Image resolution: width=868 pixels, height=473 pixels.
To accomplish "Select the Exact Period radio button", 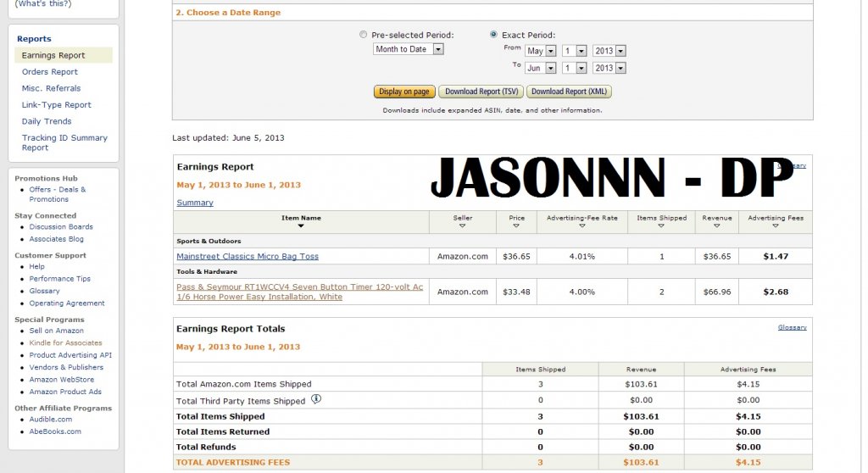I will click(x=494, y=35).
